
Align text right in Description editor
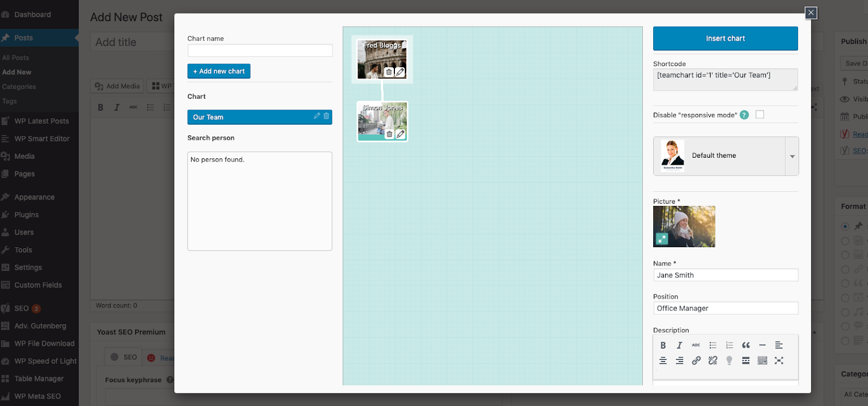pos(679,360)
